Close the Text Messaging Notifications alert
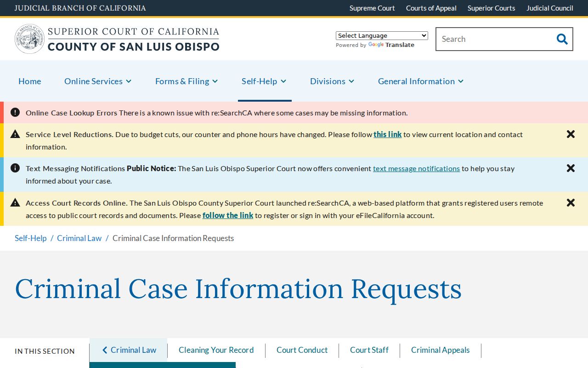The width and height of the screenshot is (588, 368). [571, 168]
